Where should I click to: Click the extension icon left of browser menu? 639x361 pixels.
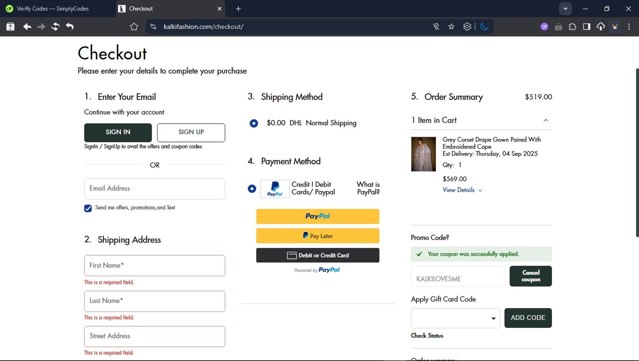tap(615, 26)
